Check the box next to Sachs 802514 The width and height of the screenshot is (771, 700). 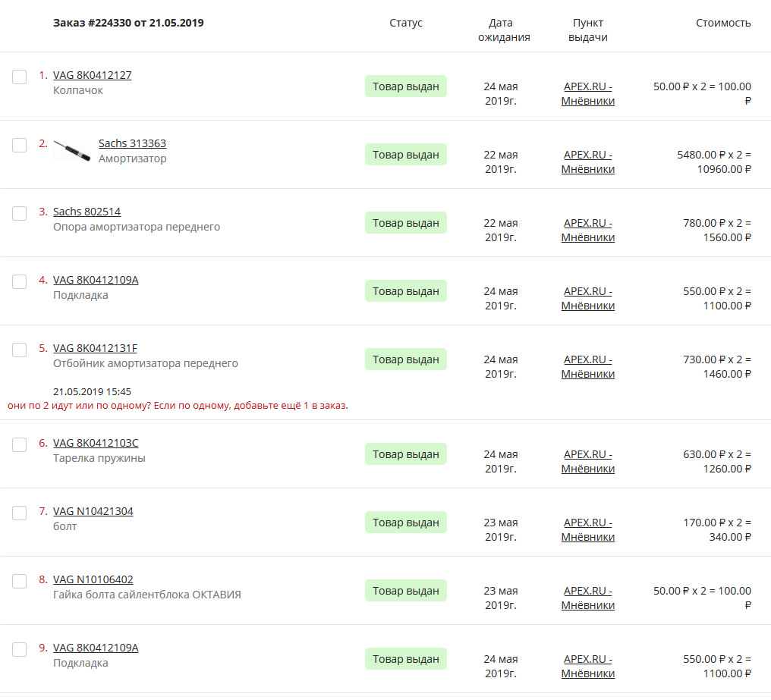pyautogui.click(x=20, y=213)
